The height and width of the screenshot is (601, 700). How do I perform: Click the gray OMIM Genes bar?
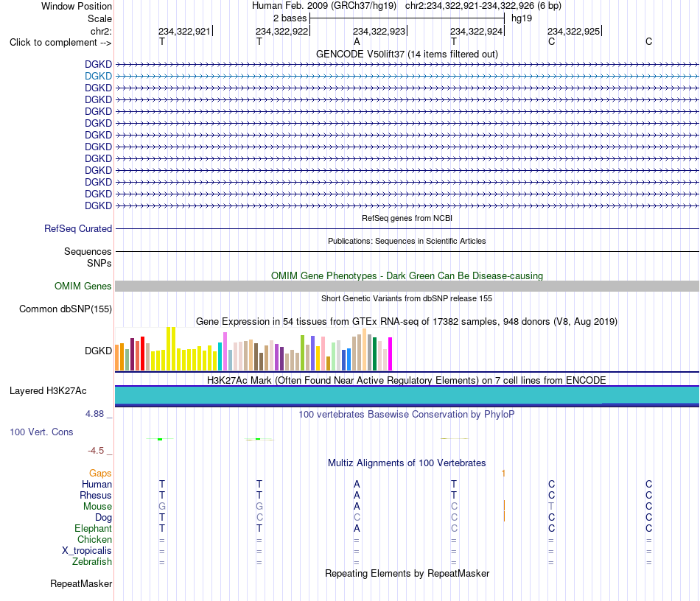tap(407, 286)
